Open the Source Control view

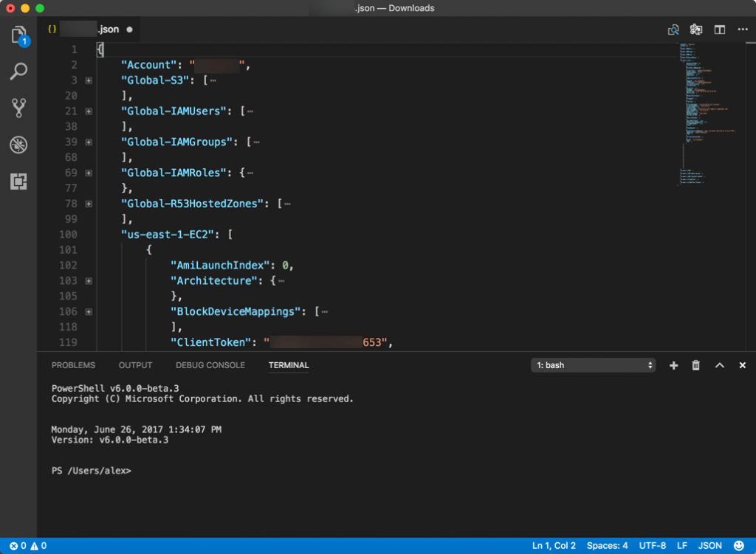coord(18,107)
